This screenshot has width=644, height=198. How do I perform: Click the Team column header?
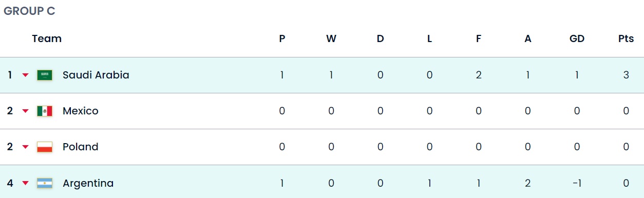47,38
